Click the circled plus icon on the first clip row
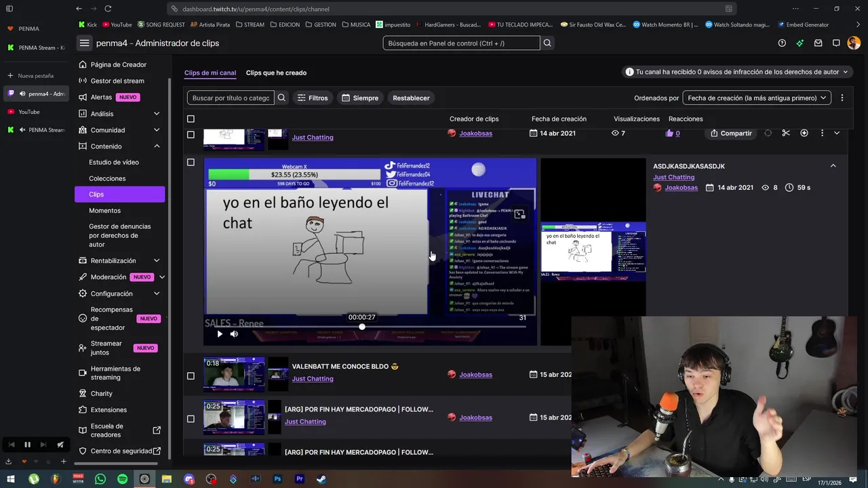 (x=804, y=133)
